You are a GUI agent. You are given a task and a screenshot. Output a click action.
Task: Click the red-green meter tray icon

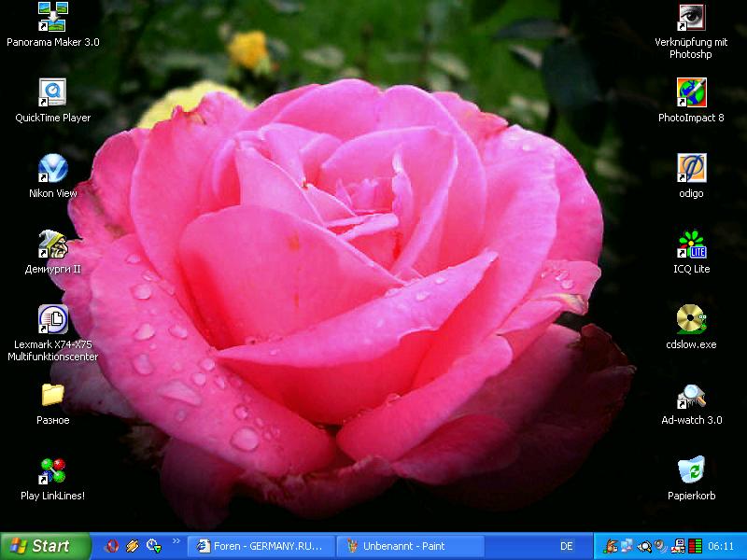pyautogui.click(x=695, y=546)
